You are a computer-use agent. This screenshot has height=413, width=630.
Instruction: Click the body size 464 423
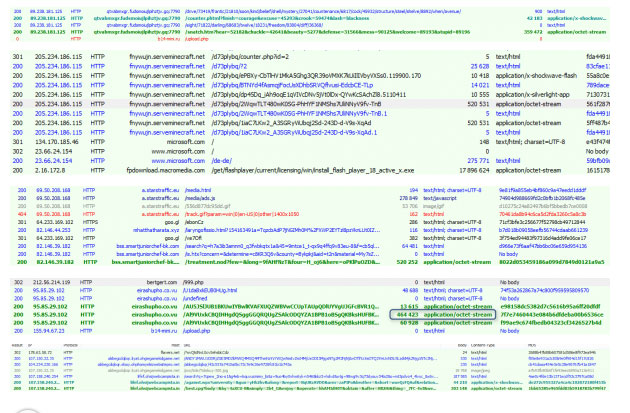tap(407, 315)
